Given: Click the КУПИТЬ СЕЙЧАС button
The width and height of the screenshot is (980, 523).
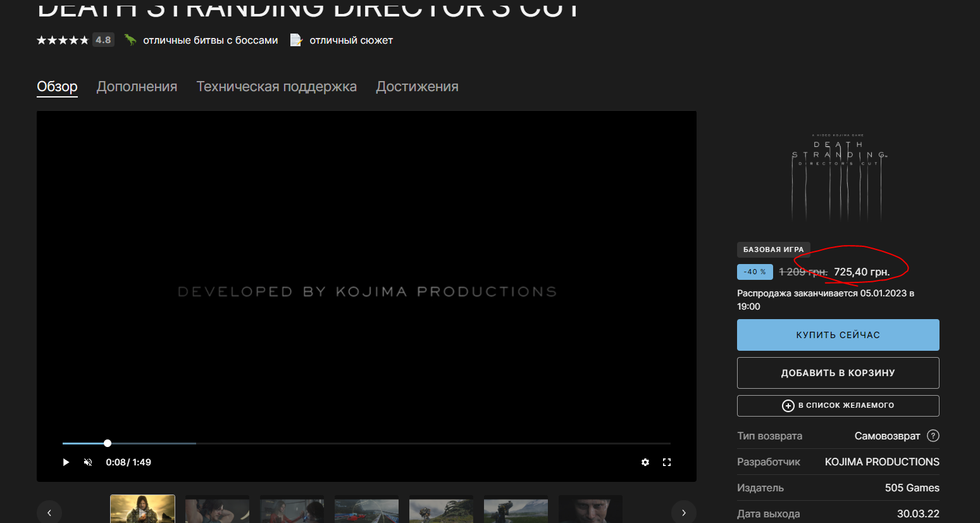Looking at the screenshot, I should pyautogui.click(x=838, y=335).
